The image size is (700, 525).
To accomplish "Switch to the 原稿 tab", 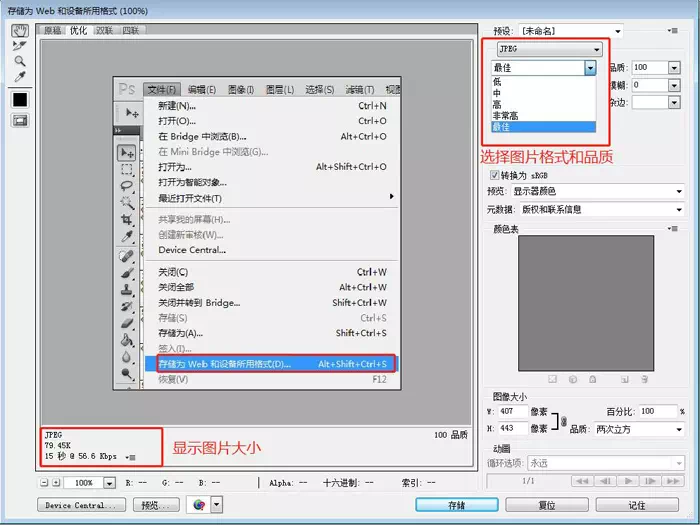I will 52,31.
